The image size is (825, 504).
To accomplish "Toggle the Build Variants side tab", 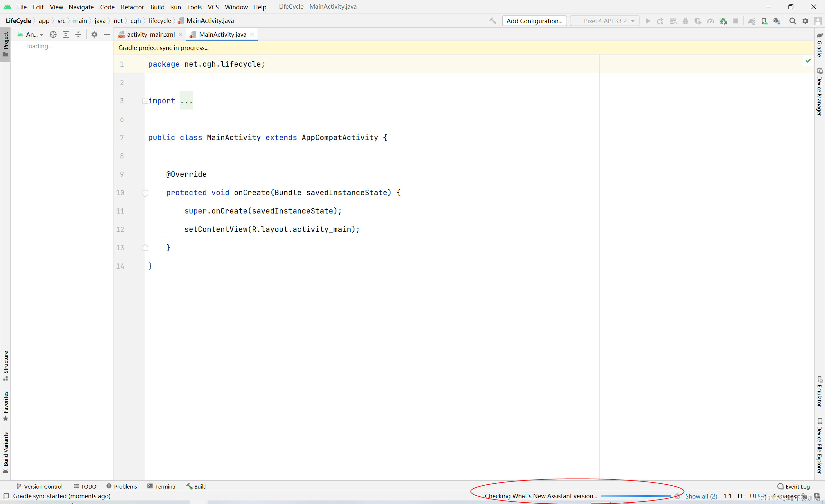I will [5, 452].
